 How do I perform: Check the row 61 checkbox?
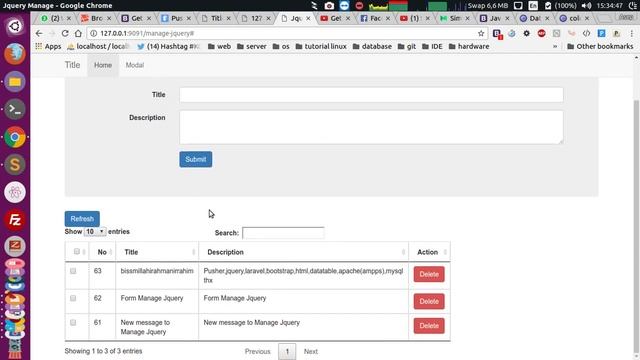click(x=73, y=323)
